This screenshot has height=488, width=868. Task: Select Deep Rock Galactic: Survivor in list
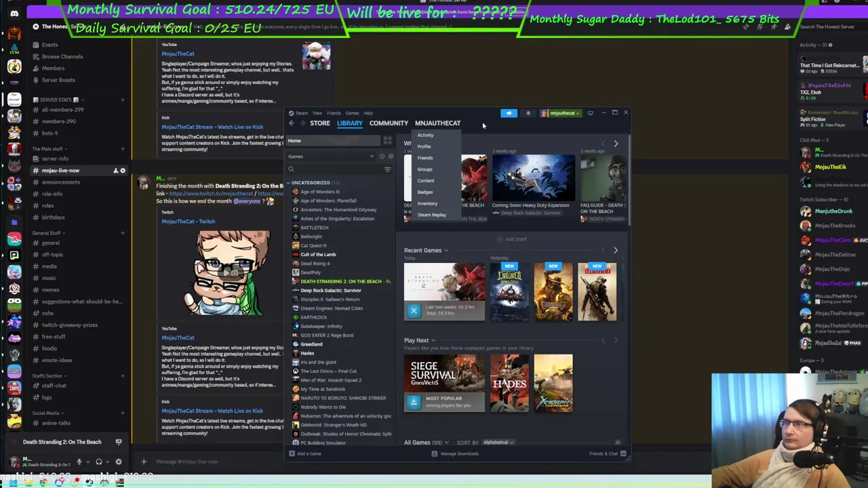click(x=331, y=291)
